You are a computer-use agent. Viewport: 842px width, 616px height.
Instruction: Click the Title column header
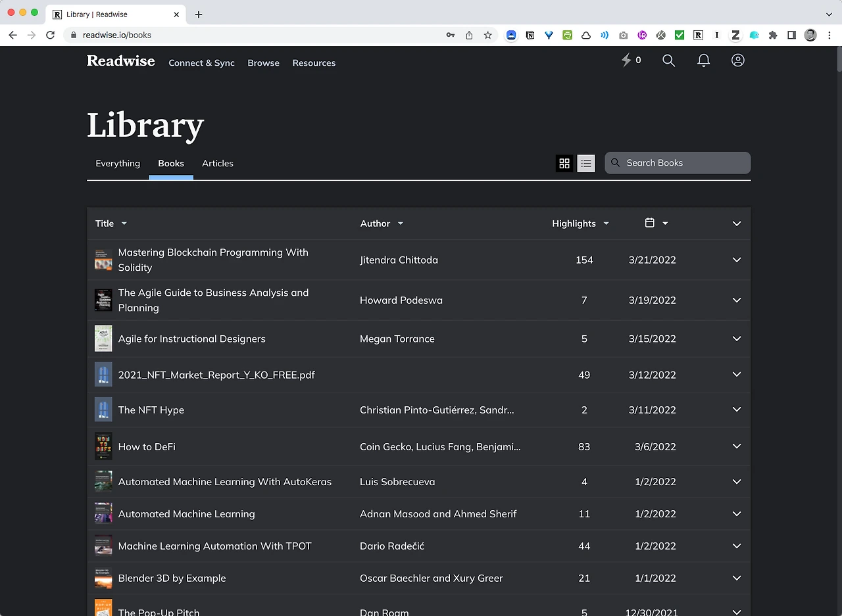[x=105, y=224]
